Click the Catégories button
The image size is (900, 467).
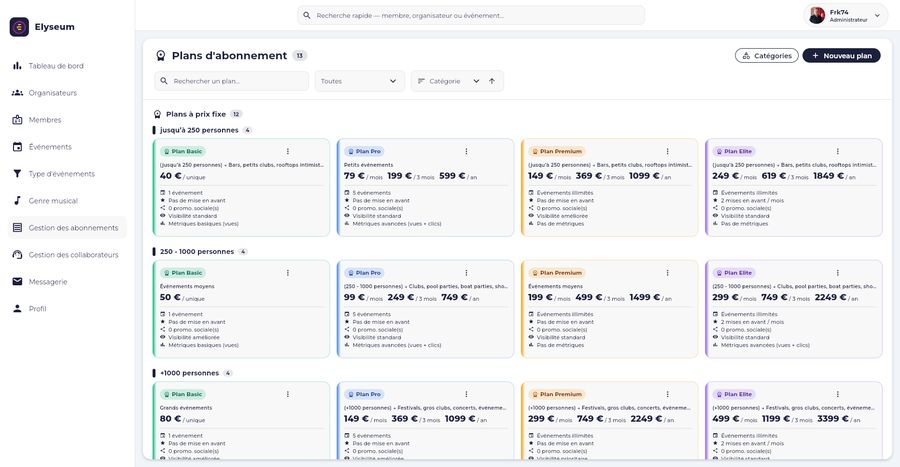pos(766,56)
